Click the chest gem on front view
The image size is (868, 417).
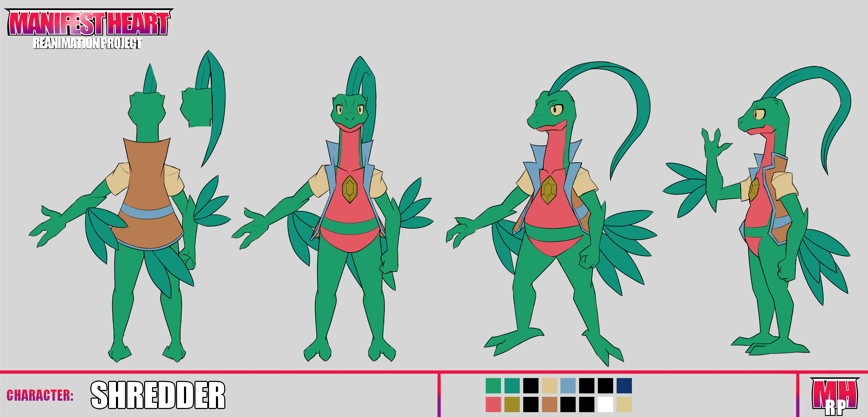click(350, 189)
